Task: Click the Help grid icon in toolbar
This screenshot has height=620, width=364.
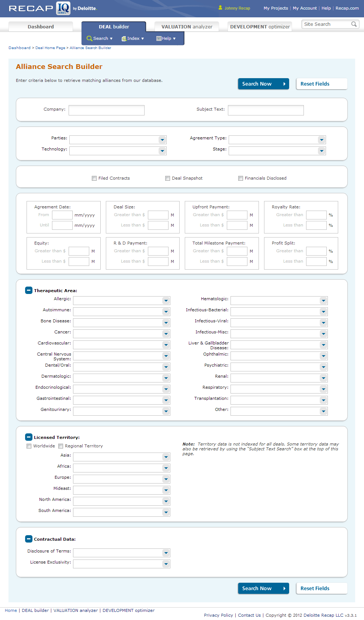Action: (x=159, y=38)
